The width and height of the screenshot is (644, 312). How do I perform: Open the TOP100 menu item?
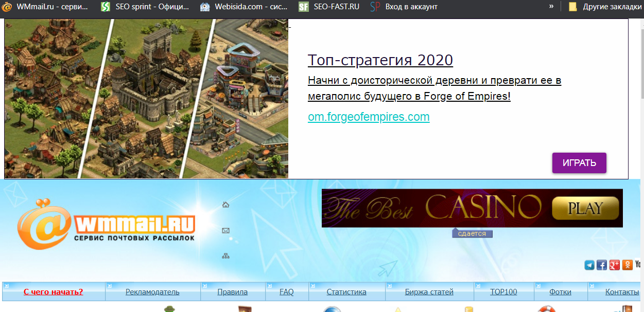503,292
